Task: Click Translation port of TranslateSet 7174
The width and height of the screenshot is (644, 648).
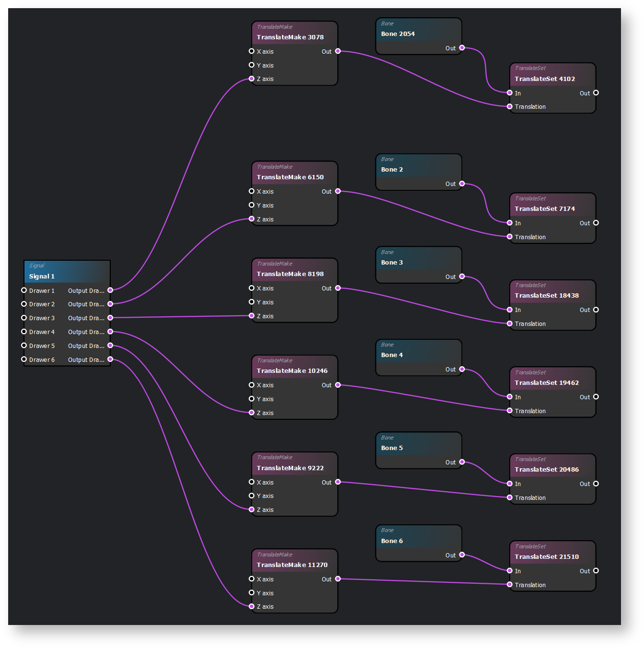Action: click(x=510, y=237)
